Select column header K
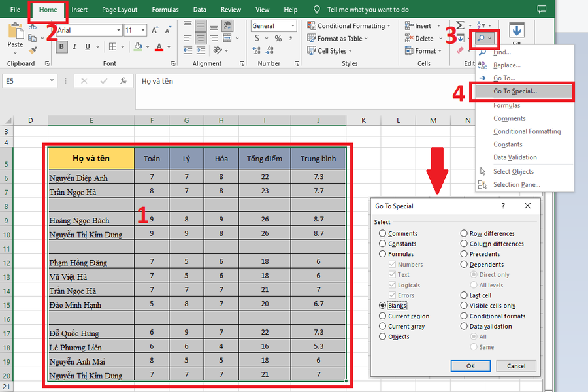588x392 pixels. [363, 120]
